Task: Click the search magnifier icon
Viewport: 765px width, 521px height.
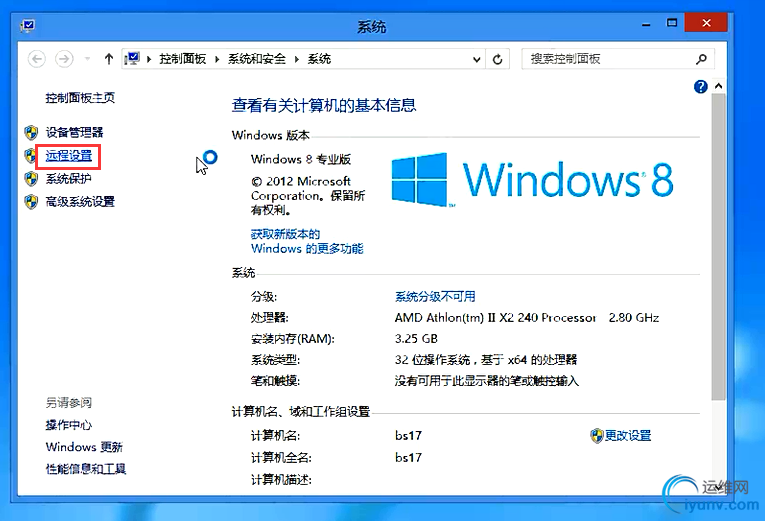Action: 701,59
